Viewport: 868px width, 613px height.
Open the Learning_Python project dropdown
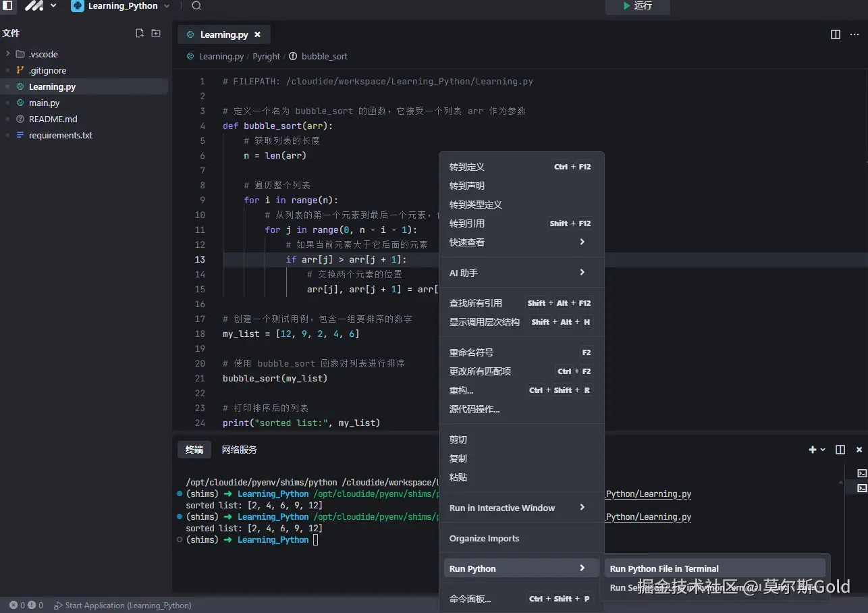pos(121,6)
